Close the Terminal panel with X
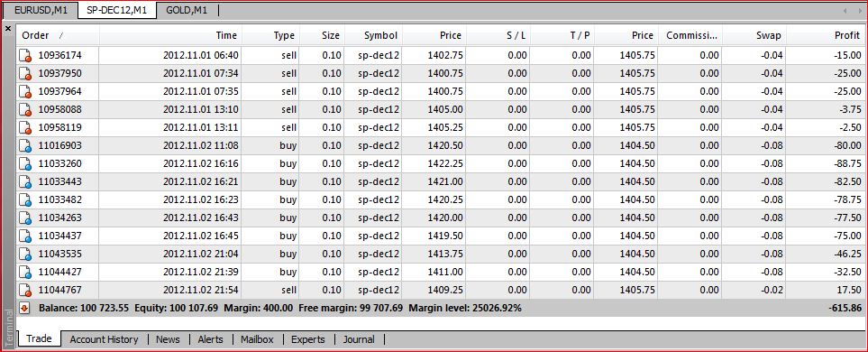 pyautogui.click(x=8, y=28)
